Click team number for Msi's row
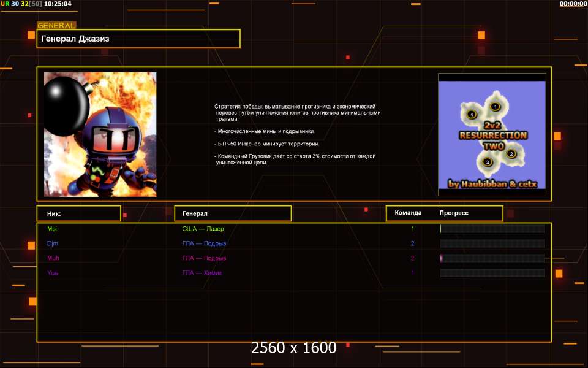This screenshot has width=588, height=368. click(x=412, y=229)
